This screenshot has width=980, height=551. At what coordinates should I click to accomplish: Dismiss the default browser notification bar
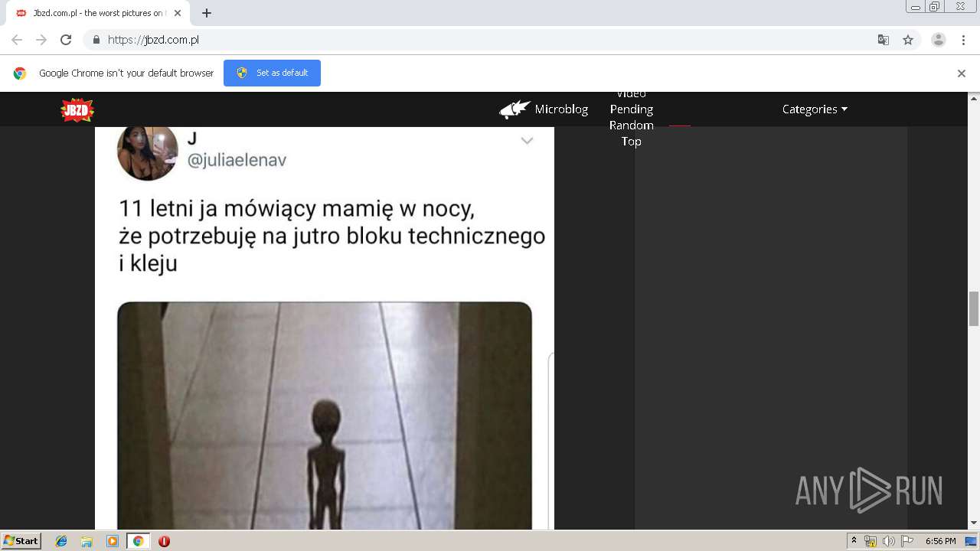click(962, 73)
